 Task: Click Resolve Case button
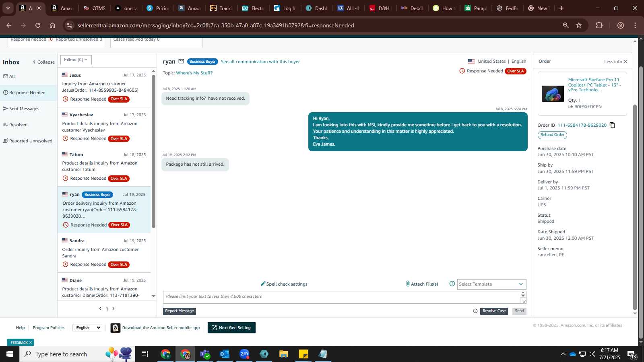[494, 311]
